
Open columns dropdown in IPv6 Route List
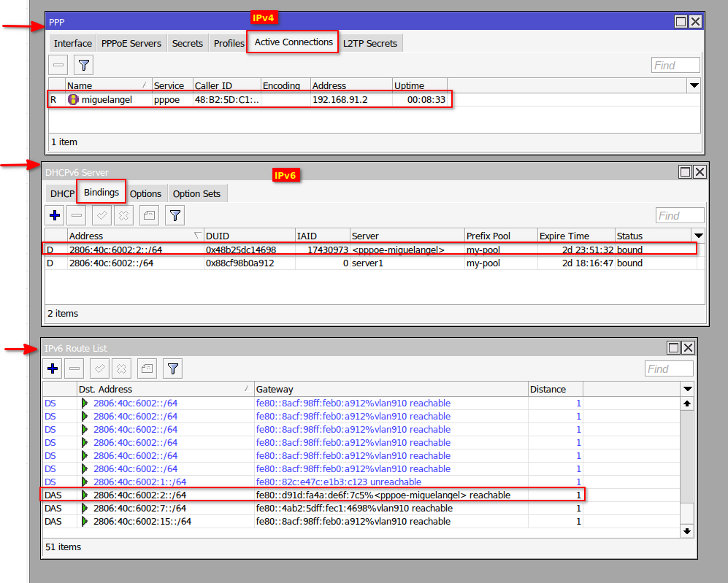coord(688,389)
